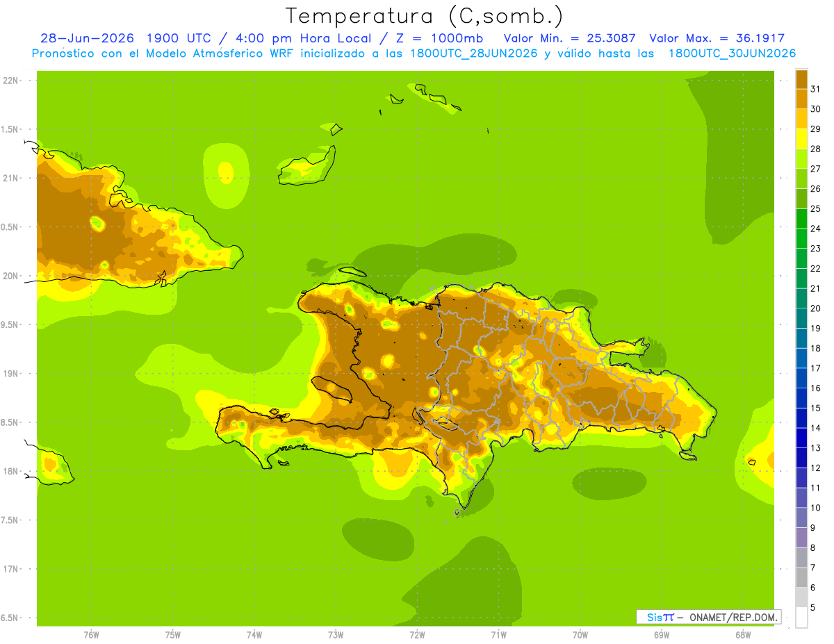Click the "74W" longitude label
Screen dimensions: 834x644
coord(254,635)
